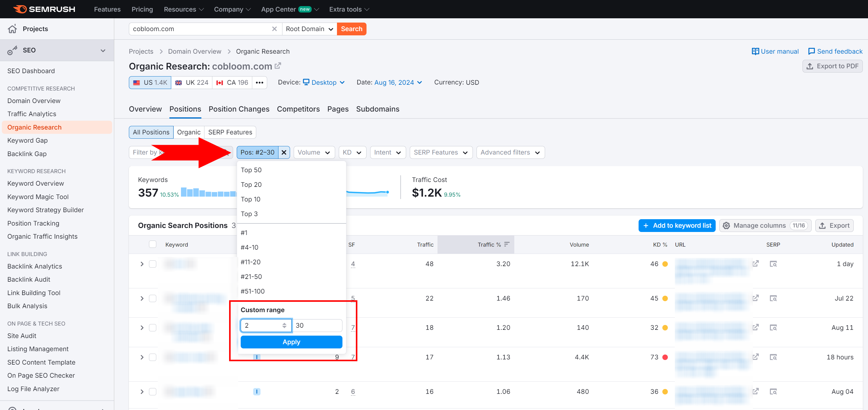Apply the custom position range
Screen dimensions: 868x410
tap(291, 342)
